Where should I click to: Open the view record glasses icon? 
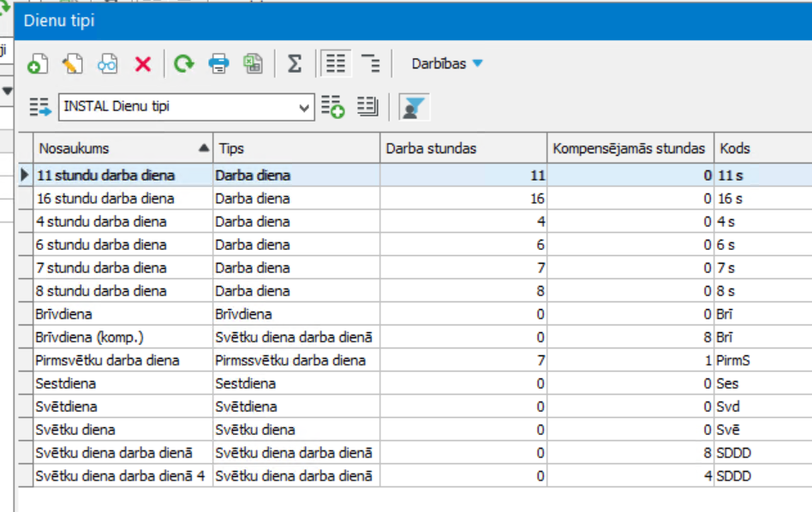pyautogui.click(x=108, y=64)
